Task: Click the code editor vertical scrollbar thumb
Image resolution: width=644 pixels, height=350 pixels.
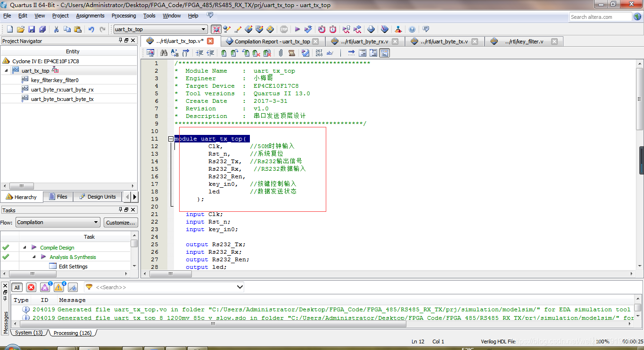Action: (640, 98)
